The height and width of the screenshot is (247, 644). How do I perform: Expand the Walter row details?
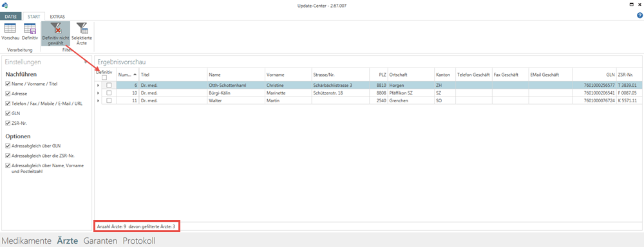click(98, 100)
